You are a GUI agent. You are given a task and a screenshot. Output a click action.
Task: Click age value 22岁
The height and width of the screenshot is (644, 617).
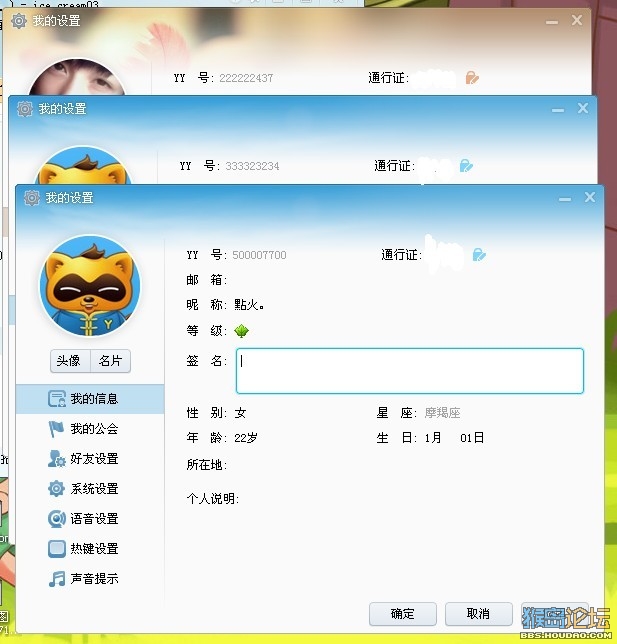[246, 438]
